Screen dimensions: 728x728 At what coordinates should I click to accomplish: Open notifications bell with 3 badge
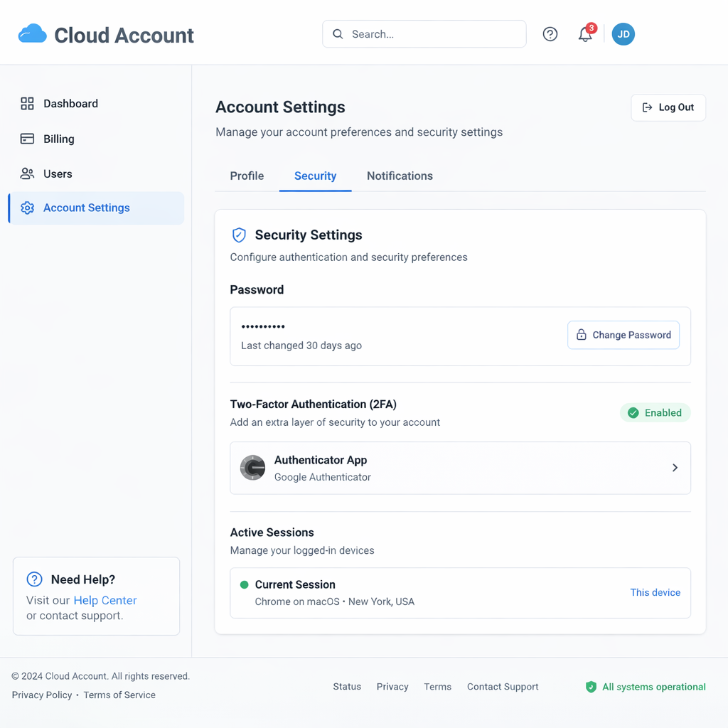pyautogui.click(x=585, y=34)
